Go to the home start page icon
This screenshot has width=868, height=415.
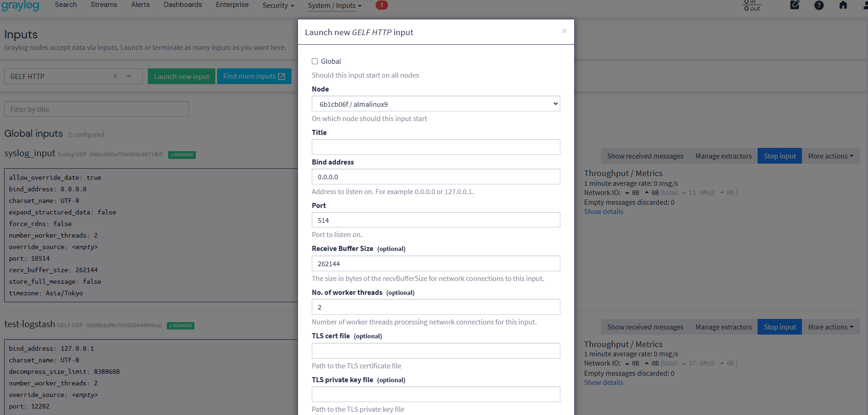[843, 5]
